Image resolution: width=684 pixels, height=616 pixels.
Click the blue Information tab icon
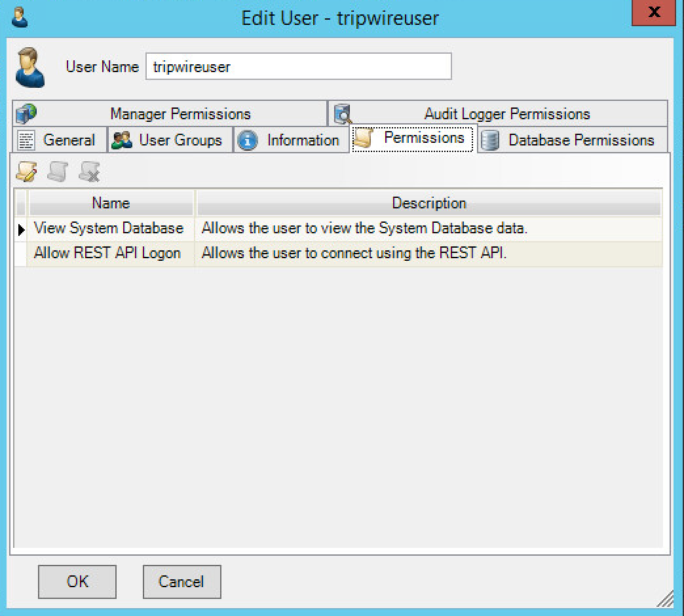[247, 140]
